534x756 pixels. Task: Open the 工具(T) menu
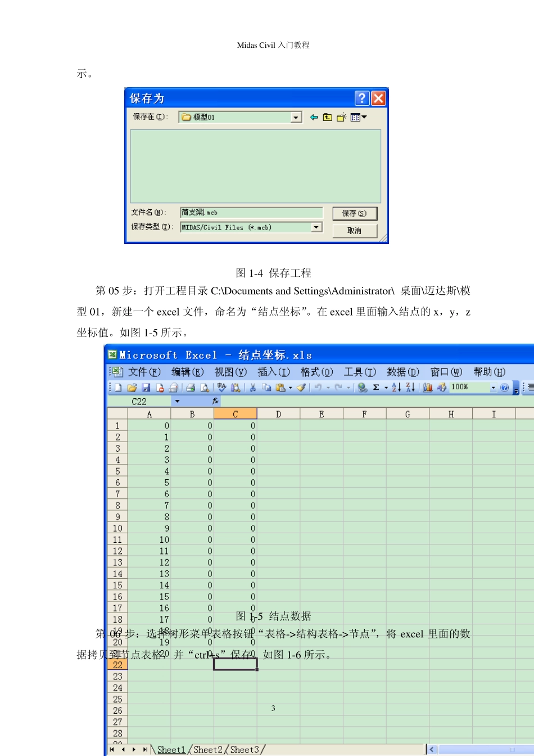point(360,372)
